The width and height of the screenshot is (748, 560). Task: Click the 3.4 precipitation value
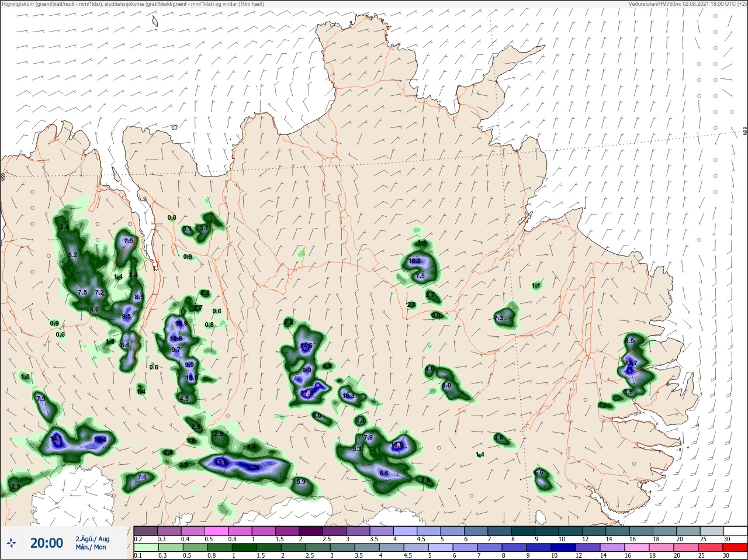click(x=133, y=275)
